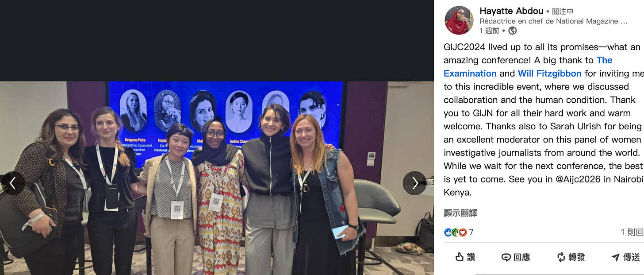Click the thumbs-up like icon
The image size is (644, 275).
[460, 257]
